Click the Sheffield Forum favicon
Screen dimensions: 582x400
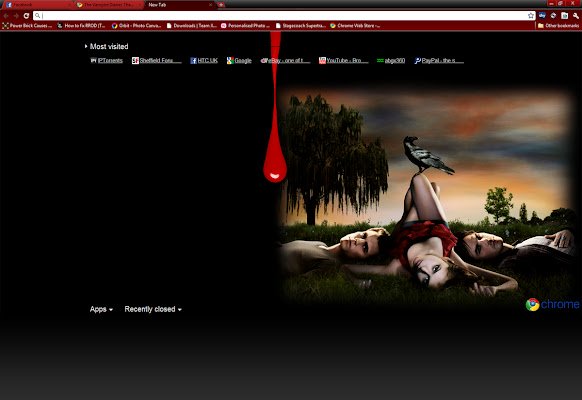click(x=135, y=60)
